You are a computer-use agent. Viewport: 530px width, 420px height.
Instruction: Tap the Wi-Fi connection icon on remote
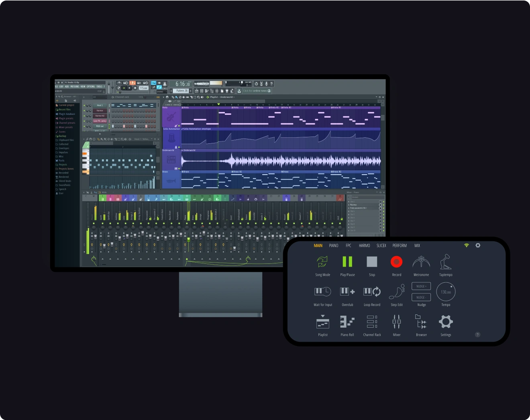click(467, 245)
